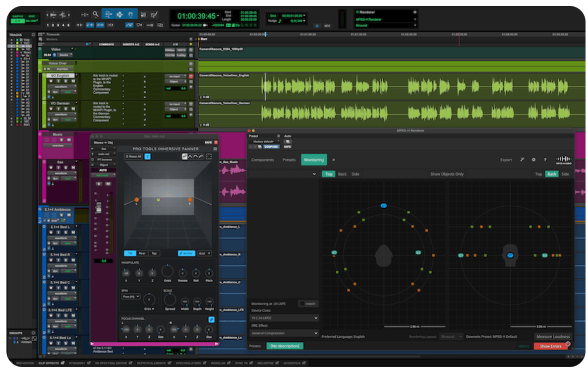Open the Device Class TV (-24 LKFS) dropdown
Image resolution: width=588 pixels, height=369 pixels.
pyautogui.click(x=284, y=318)
